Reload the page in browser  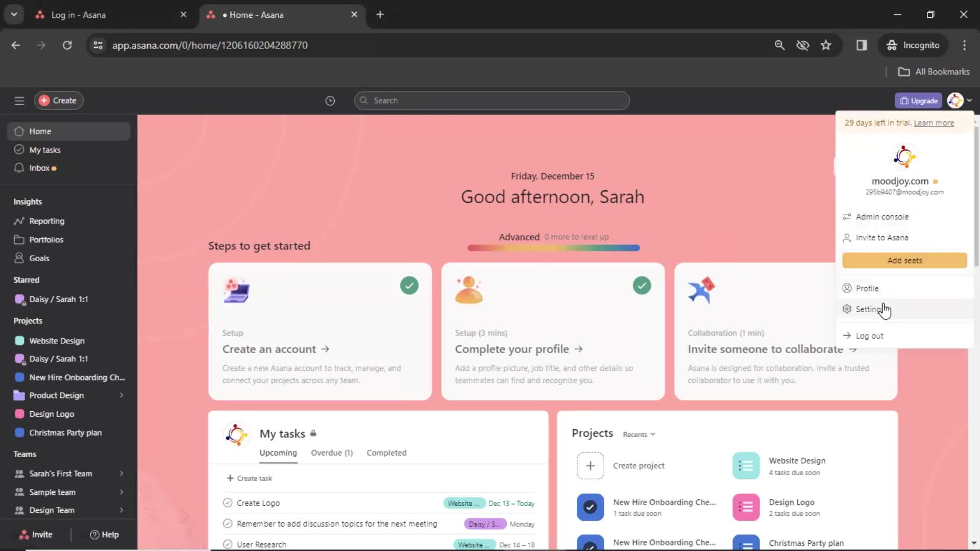(x=67, y=45)
